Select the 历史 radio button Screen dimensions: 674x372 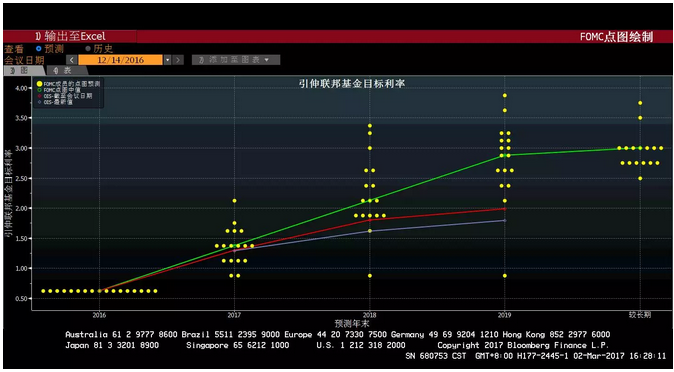(88, 49)
